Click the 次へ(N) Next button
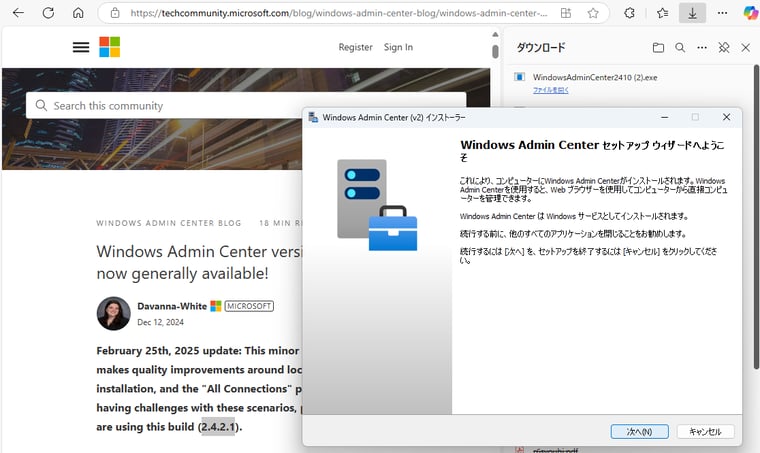Viewport: 760px width, 453px height. 639,431
